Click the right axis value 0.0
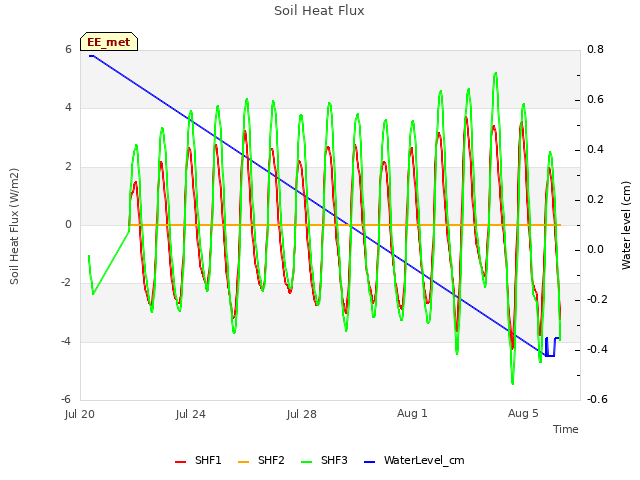The image size is (640, 480). (595, 249)
